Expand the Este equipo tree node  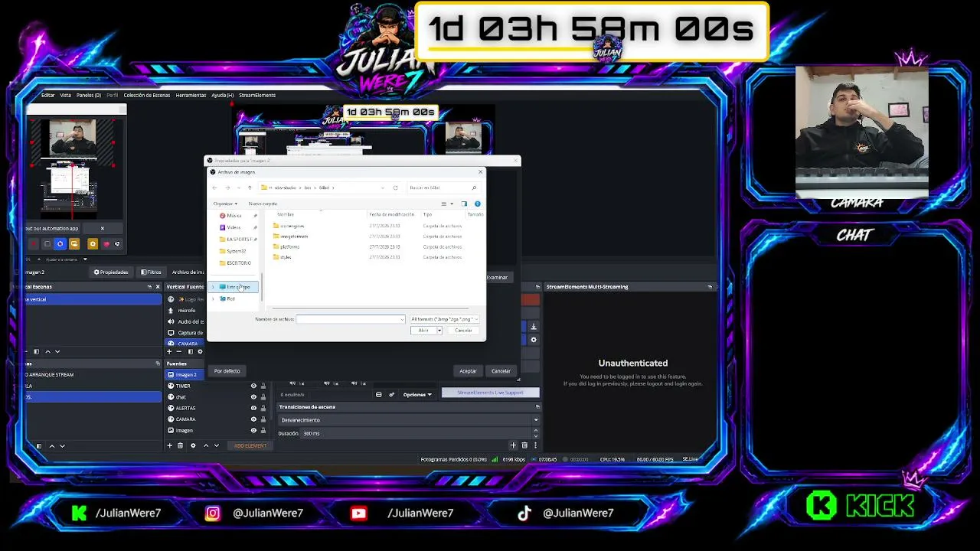213,287
